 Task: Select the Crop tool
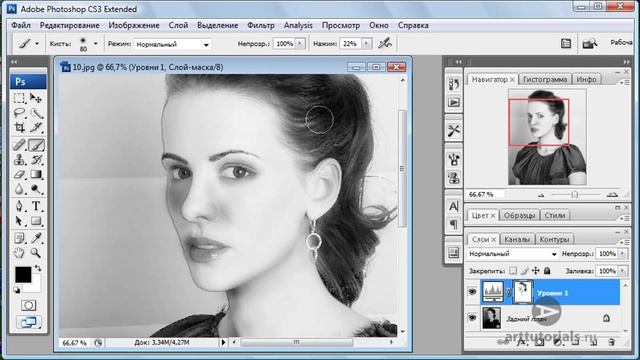pos(19,127)
